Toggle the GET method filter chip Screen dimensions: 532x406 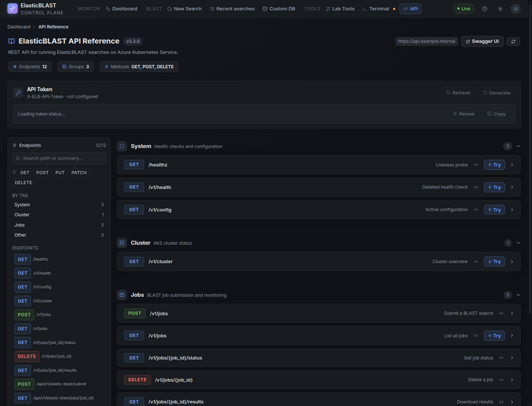[25, 173]
